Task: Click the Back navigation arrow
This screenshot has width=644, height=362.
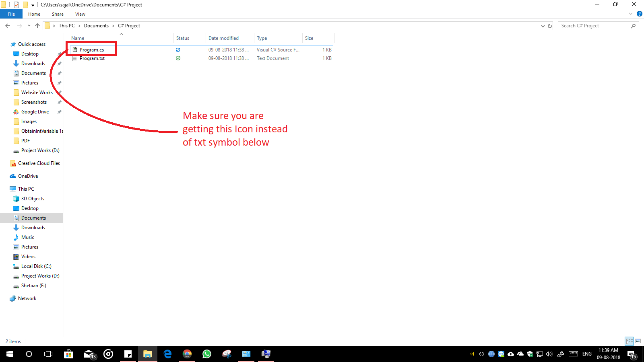Action: (x=7, y=25)
